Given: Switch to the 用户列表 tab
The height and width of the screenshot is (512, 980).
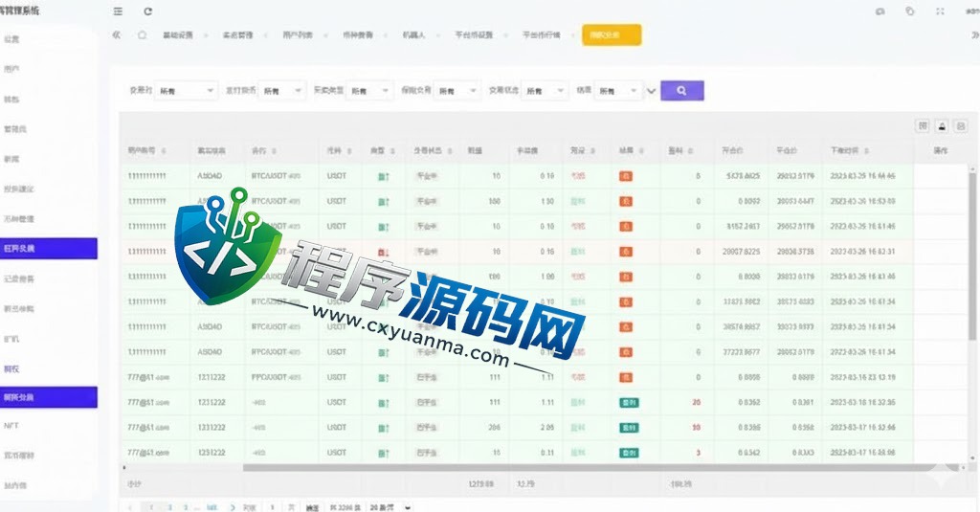Looking at the screenshot, I should [298, 35].
